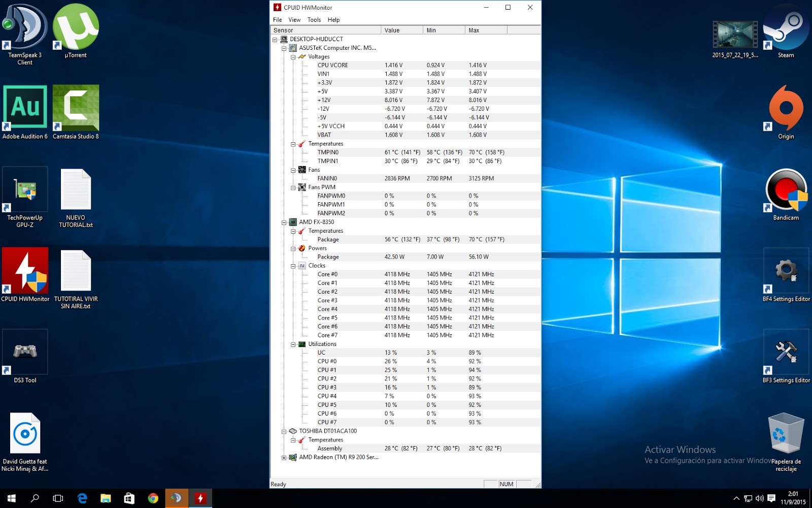Open the Action Center notifications icon

point(771,498)
